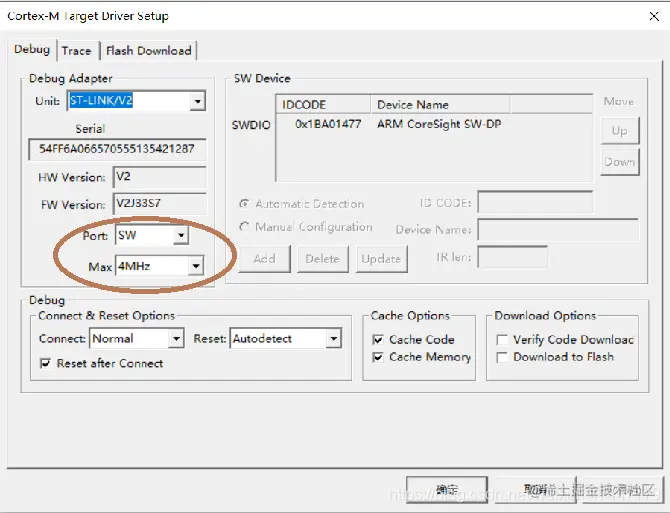The width and height of the screenshot is (670, 513).
Task: Open the Max 4MHz clock dropdown
Action: 195,266
